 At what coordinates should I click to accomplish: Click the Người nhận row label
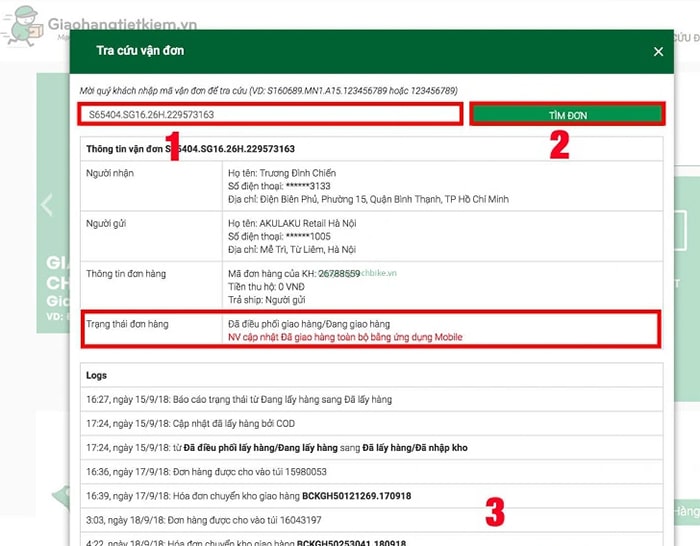click(x=111, y=173)
